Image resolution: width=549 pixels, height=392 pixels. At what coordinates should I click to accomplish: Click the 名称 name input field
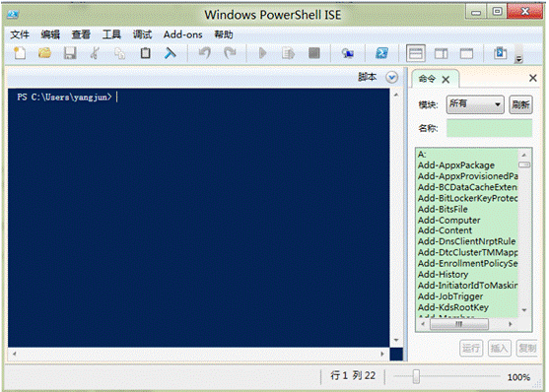click(489, 128)
